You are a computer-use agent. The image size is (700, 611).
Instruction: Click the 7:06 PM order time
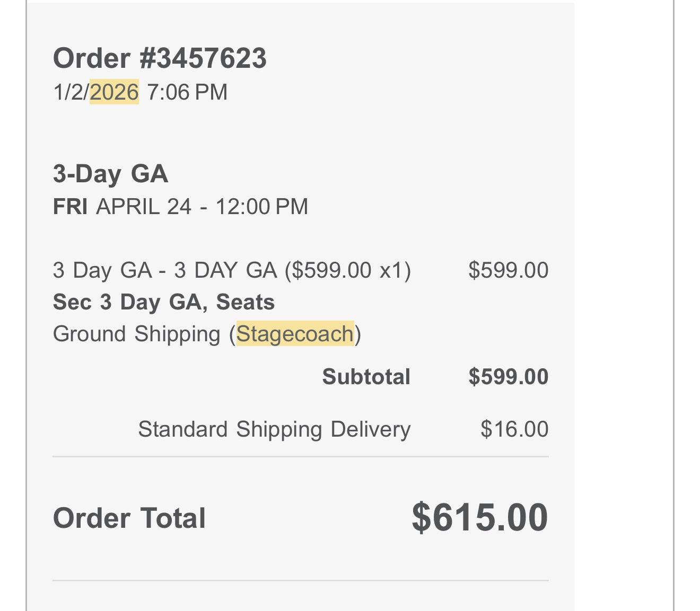(x=187, y=92)
